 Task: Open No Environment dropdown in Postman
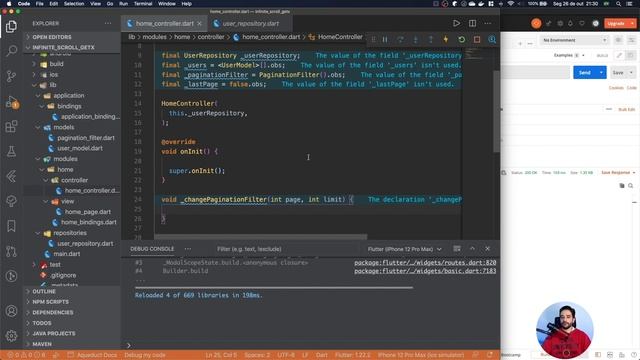[574, 40]
